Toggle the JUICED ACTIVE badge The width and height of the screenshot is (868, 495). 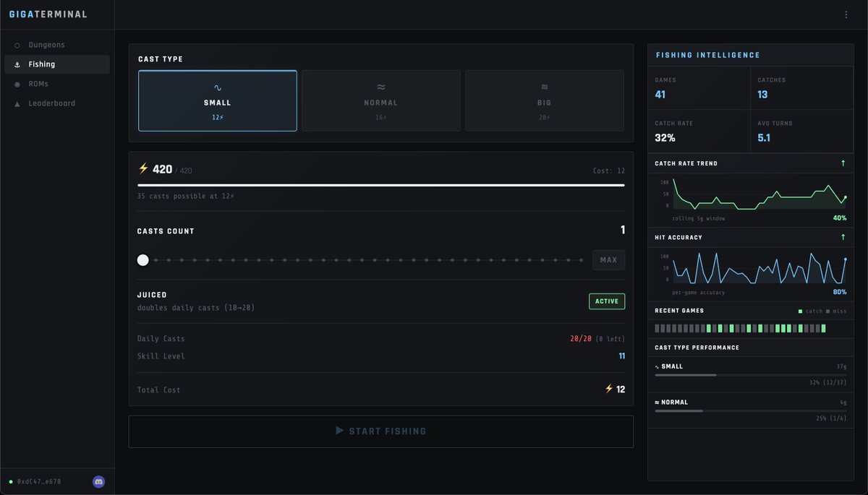click(607, 301)
